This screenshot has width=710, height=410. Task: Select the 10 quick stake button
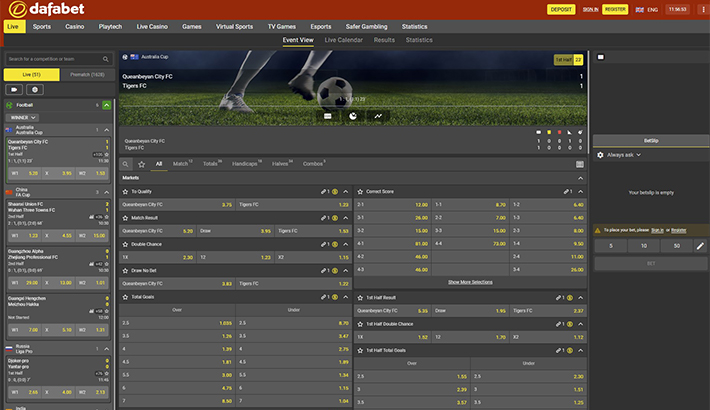[643, 246]
